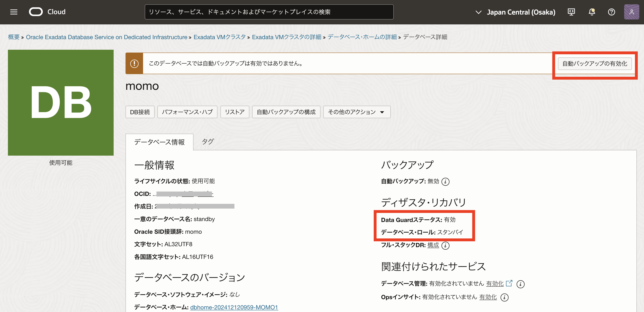The width and height of the screenshot is (644, 312).
Task: Click 自動バックアップの有効化 button
Action: (595, 64)
